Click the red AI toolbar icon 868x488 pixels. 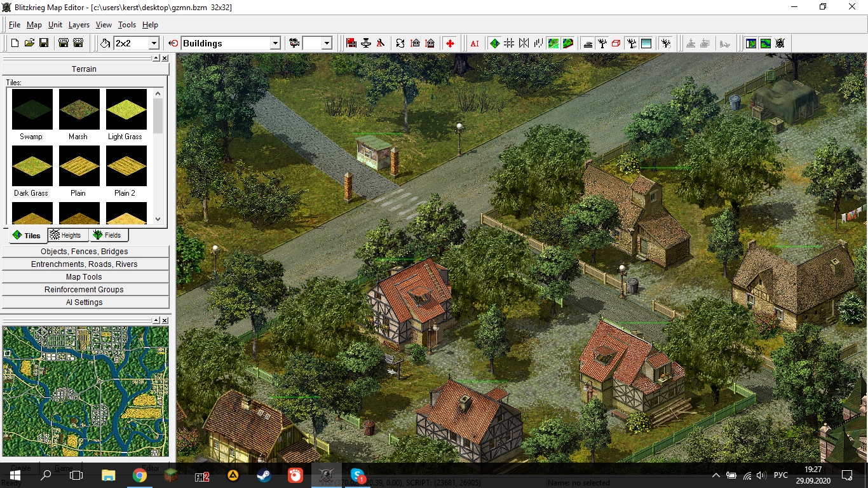[x=475, y=43]
